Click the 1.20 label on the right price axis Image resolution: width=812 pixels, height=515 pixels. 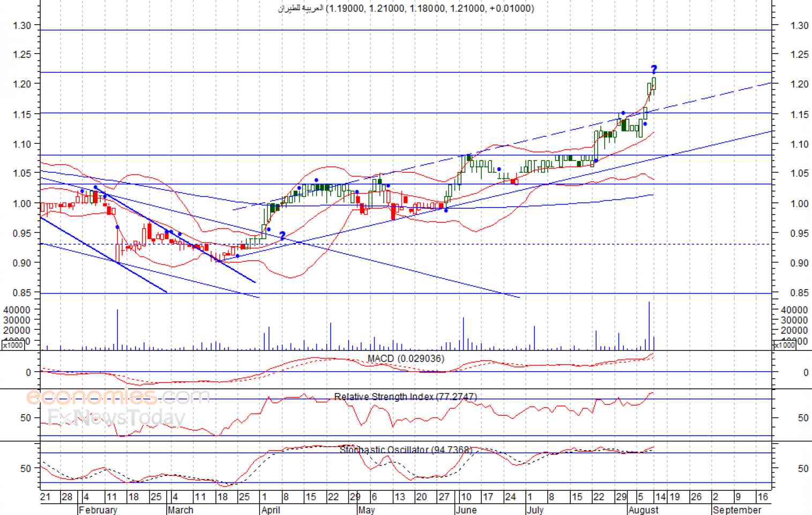click(x=799, y=84)
